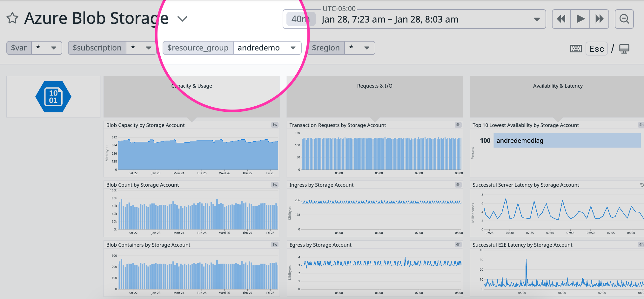Switch to the Requests & I/O section
This screenshot has width=644, height=299.
point(375,86)
